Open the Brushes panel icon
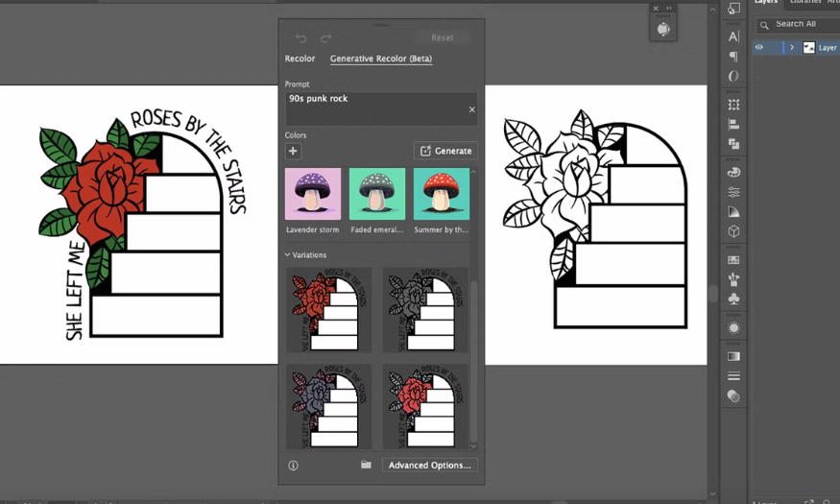The width and height of the screenshot is (840, 504). 733,279
